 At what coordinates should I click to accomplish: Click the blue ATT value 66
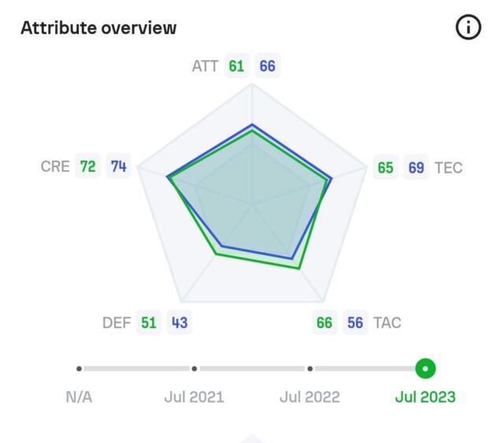coord(268,66)
